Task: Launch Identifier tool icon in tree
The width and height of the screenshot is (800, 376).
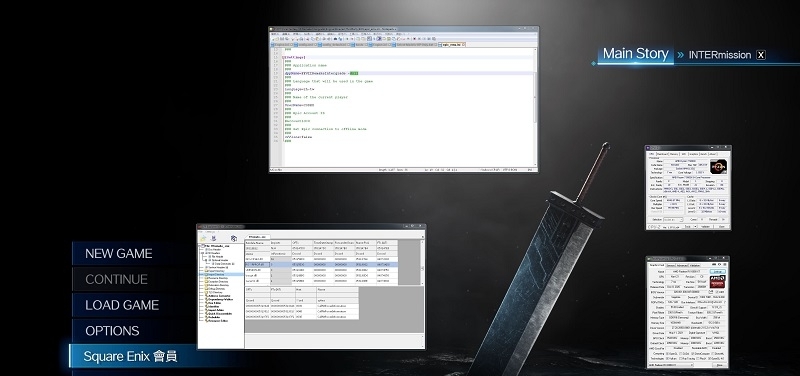Action: coord(207,307)
